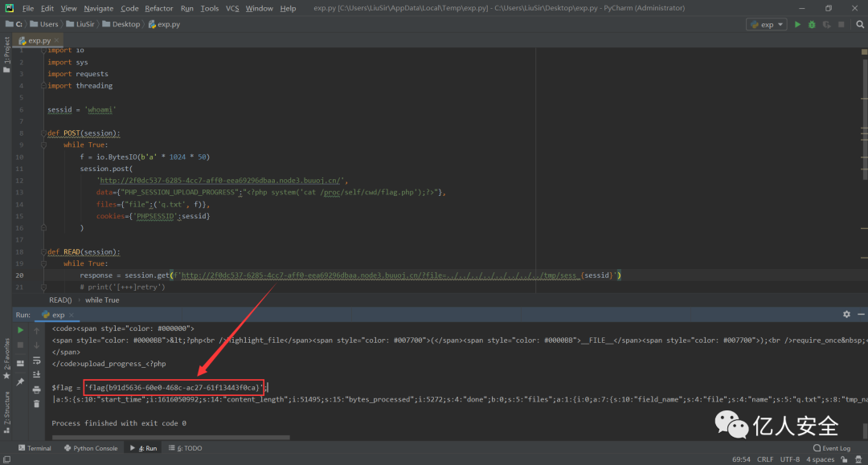The image size is (868, 465).
Task: Click the while True editor breadcrumb
Action: click(102, 300)
